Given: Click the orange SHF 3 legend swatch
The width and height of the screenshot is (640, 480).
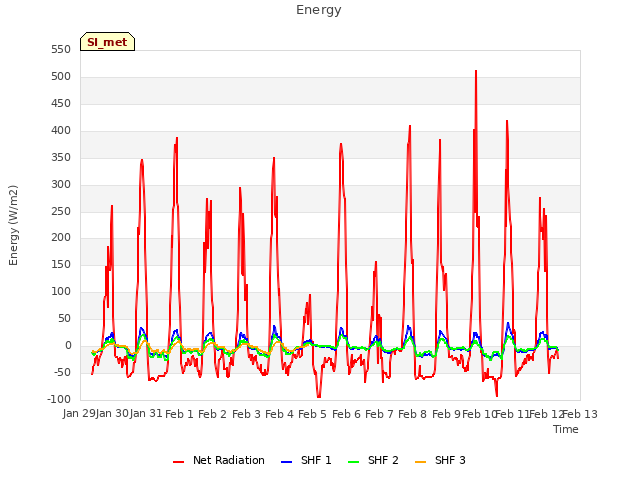Looking at the screenshot, I should pyautogui.click(x=420, y=462).
